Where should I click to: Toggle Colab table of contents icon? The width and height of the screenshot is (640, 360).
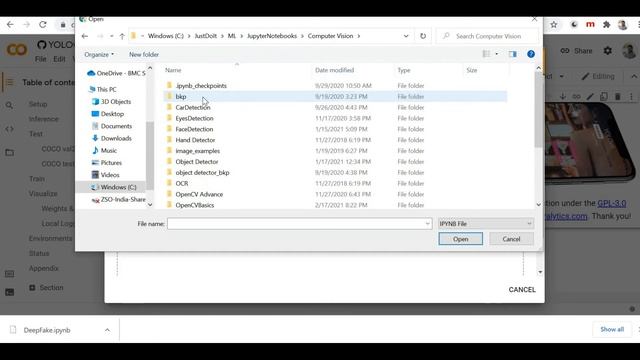click(x=9, y=82)
